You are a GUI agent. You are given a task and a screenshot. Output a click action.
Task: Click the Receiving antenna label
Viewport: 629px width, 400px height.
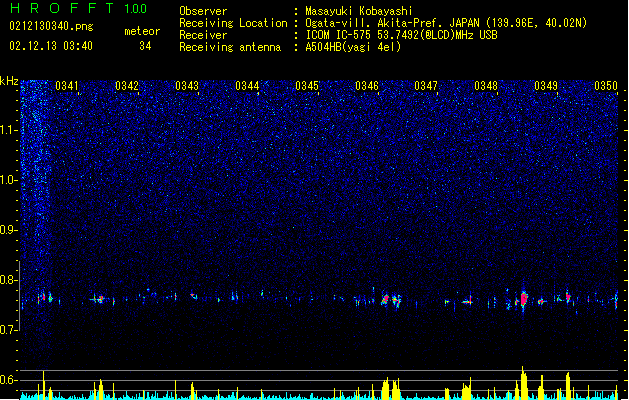[230, 47]
